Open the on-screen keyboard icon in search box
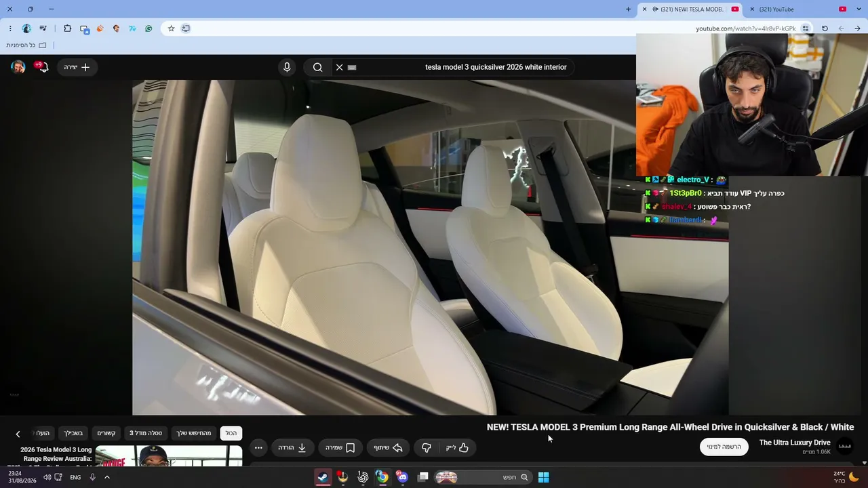Viewport: 868px width, 488px height. [352, 67]
